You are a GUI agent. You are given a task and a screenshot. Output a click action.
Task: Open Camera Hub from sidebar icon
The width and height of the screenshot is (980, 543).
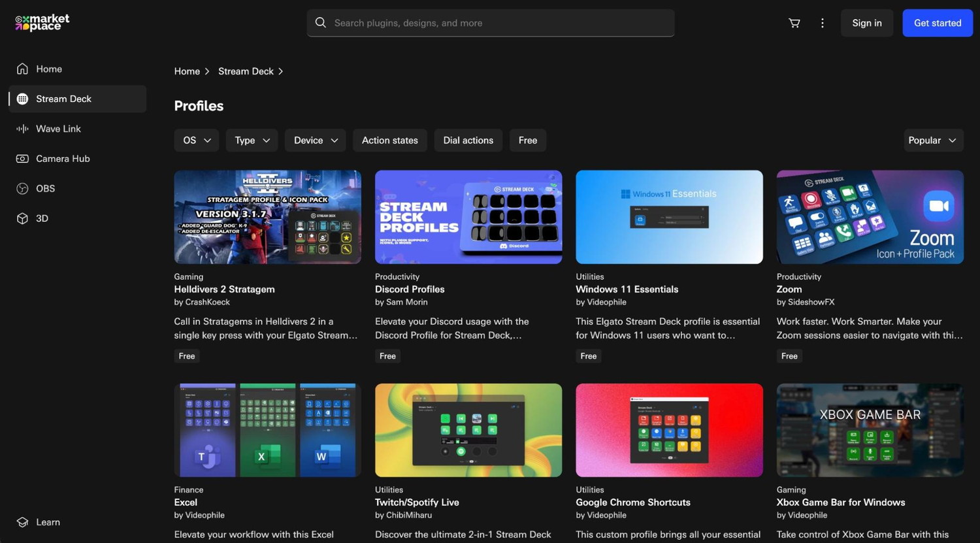coord(23,159)
